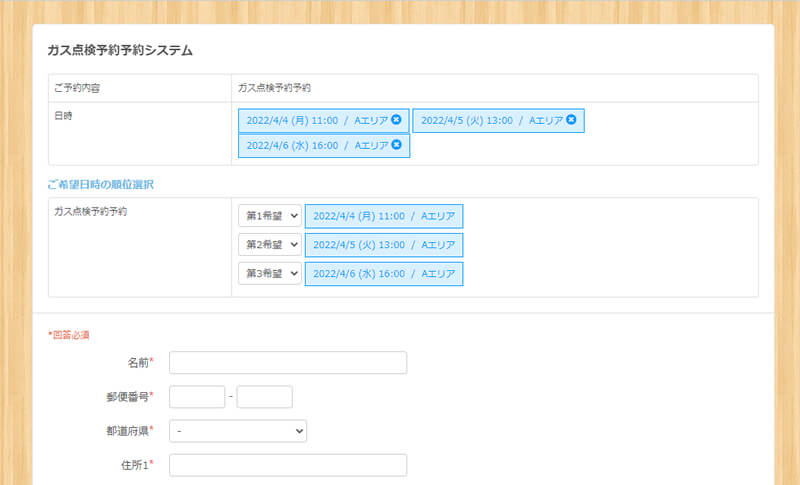Click the 2022/4/5 slot beside 第2希望

[x=384, y=245]
